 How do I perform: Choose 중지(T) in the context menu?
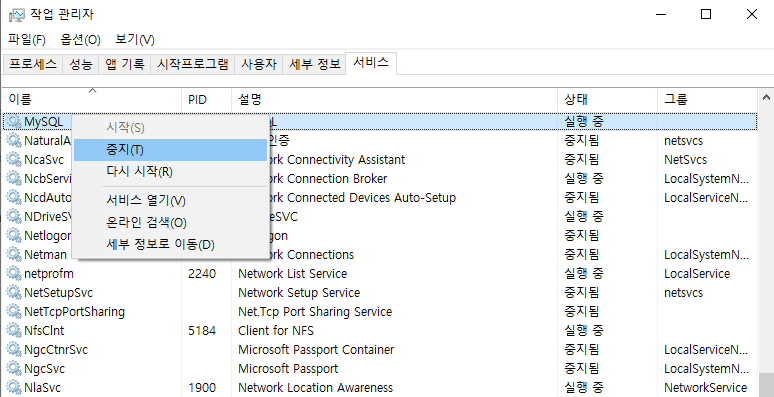point(170,150)
